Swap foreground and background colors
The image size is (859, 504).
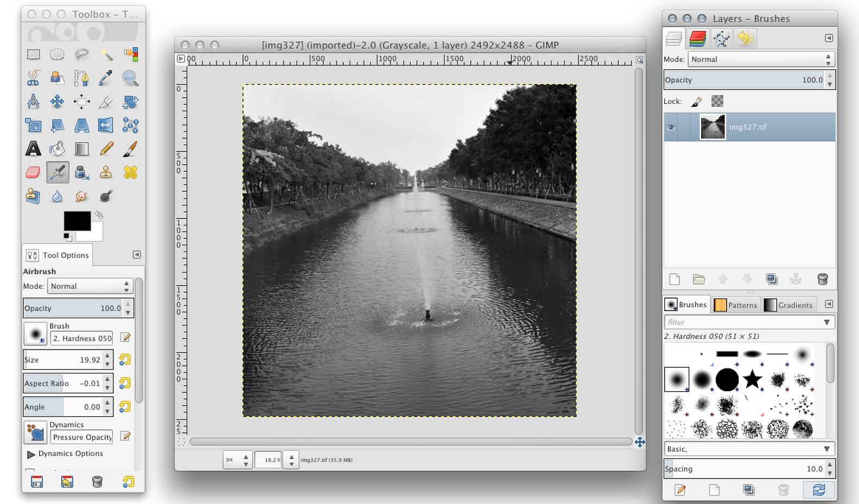click(99, 215)
